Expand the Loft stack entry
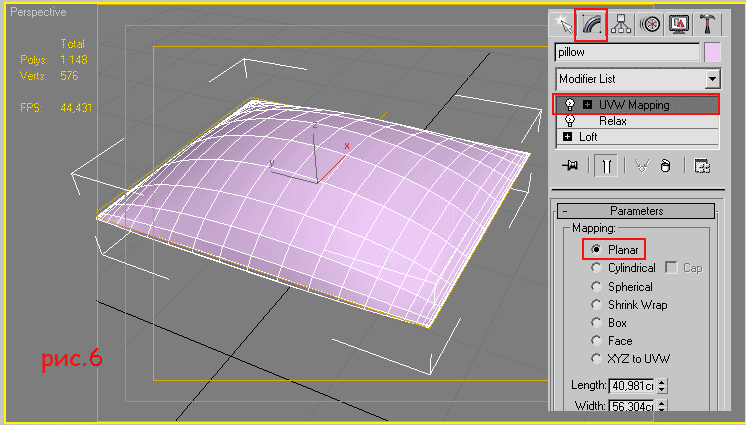The image size is (746, 425). coord(568,137)
